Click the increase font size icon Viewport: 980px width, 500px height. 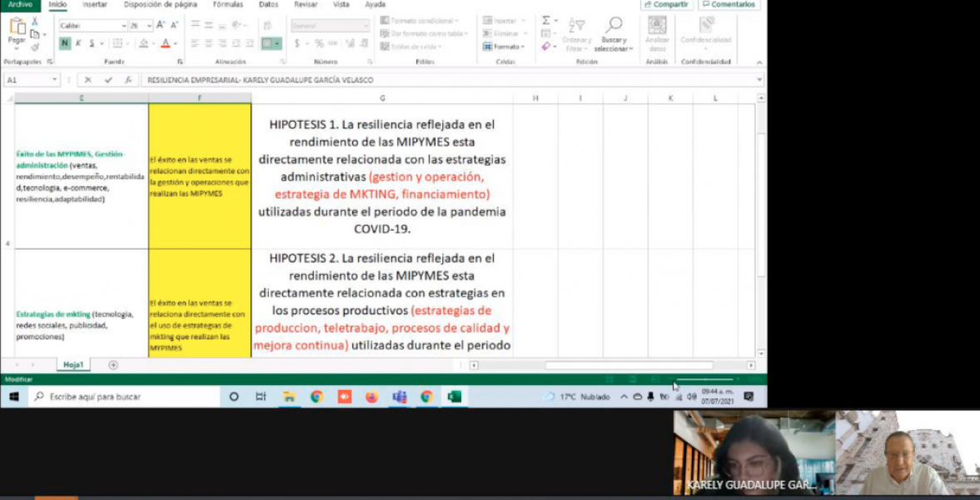tap(161, 26)
